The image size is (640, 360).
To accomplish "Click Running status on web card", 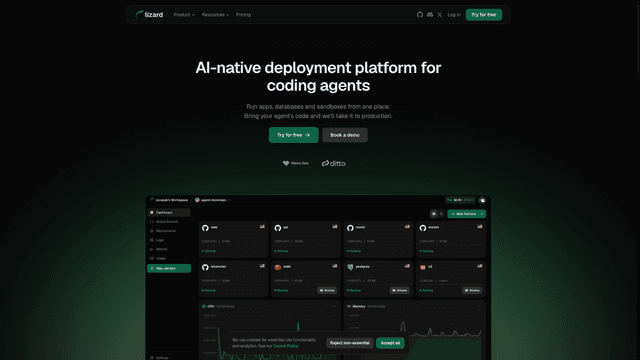I will (x=209, y=251).
